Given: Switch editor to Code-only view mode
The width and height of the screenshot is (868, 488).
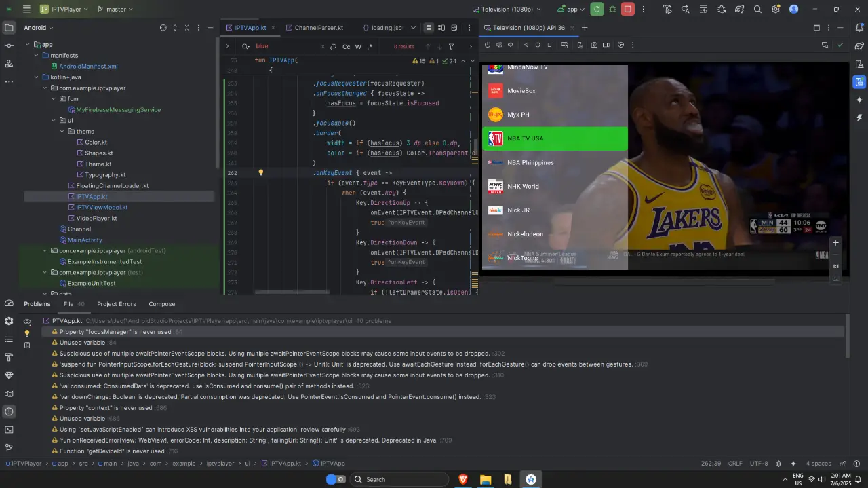Looking at the screenshot, I should tap(429, 28).
